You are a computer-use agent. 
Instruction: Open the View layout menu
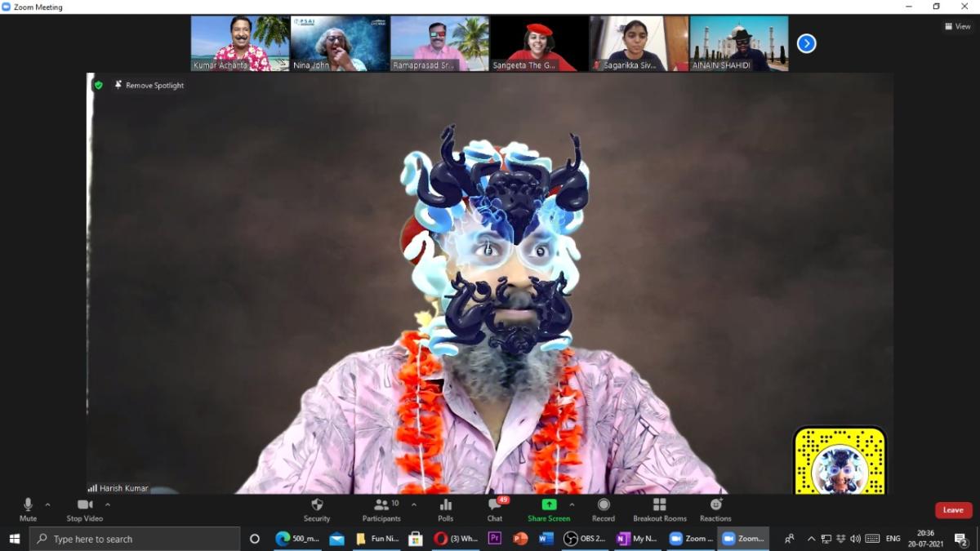(x=958, y=26)
